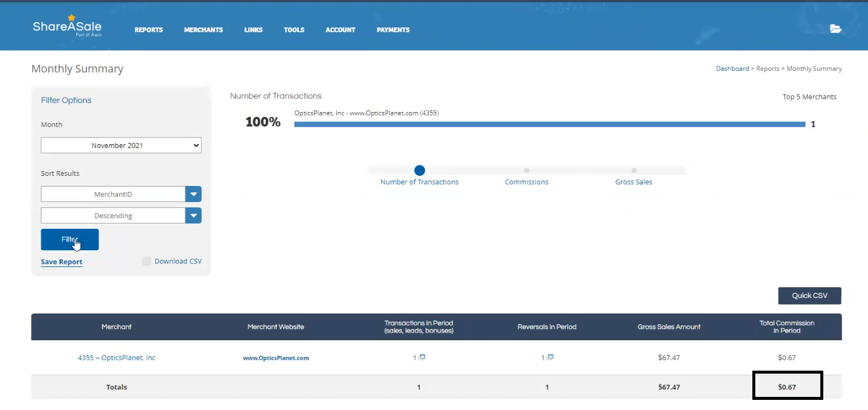Click the Filter Options panel title

coord(66,100)
